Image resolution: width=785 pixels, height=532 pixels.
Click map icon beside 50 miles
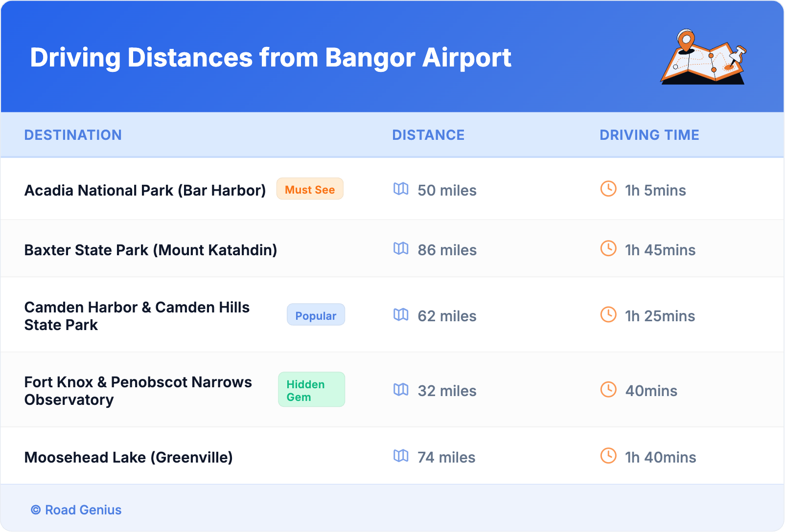[401, 189]
